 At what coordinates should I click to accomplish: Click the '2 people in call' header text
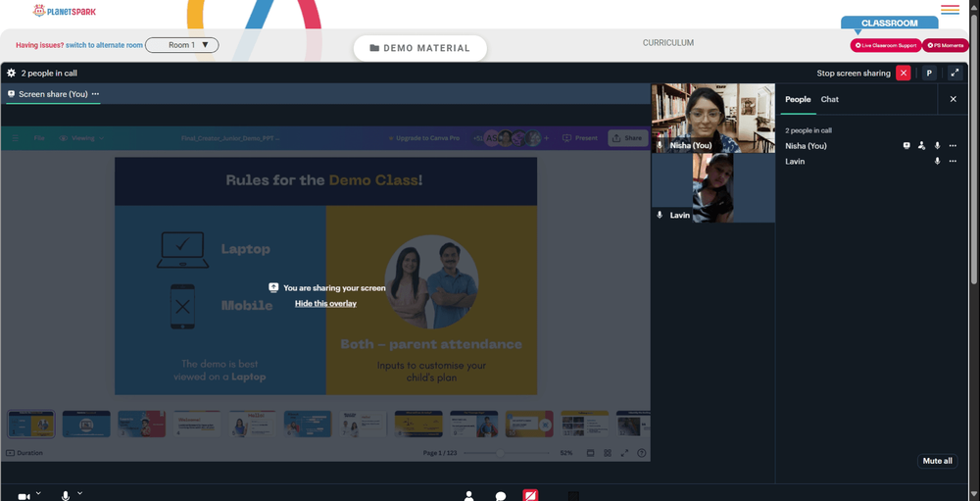pyautogui.click(x=49, y=74)
